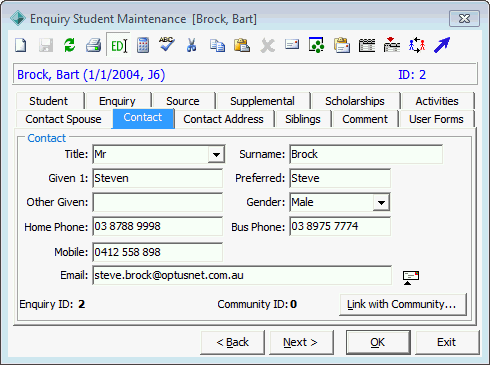Expand the Gender dropdown arrow
490x365 pixels.
pyautogui.click(x=381, y=202)
